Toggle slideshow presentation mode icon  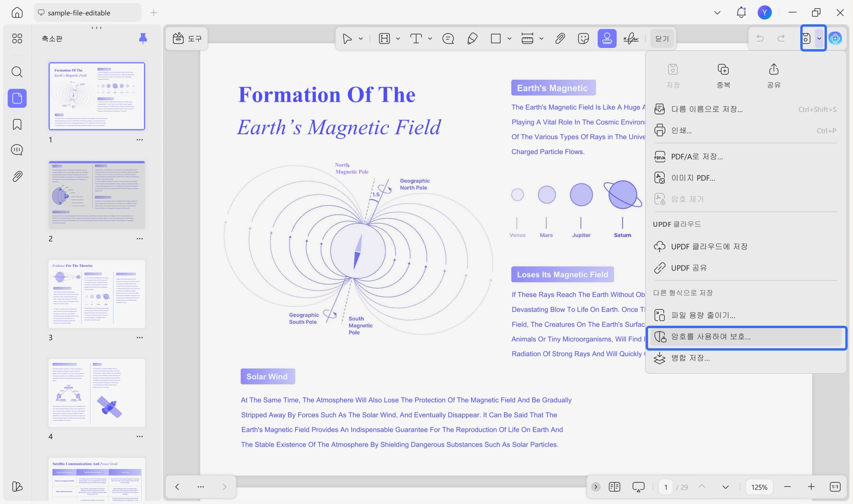point(638,487)
